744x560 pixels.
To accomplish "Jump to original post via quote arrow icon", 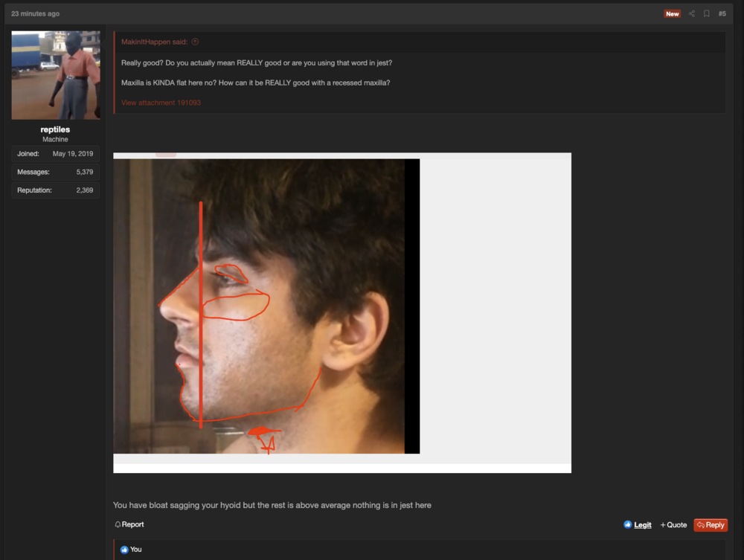I will (x=195, y=42).
